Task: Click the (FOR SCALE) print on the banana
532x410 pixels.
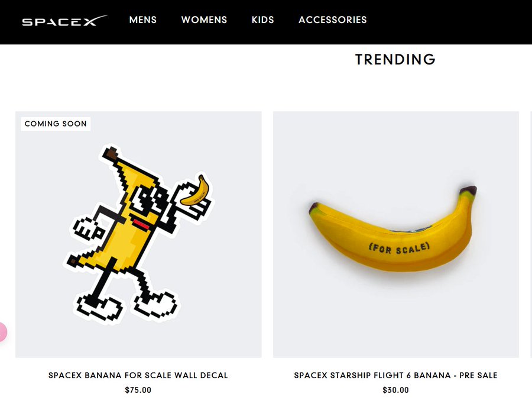Action: (x=398, y=245)
